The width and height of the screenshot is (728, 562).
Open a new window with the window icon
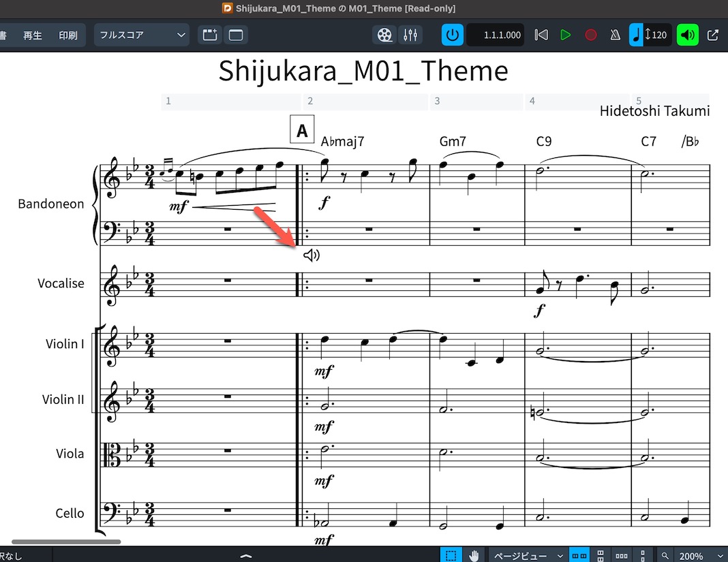click(236, 35)
